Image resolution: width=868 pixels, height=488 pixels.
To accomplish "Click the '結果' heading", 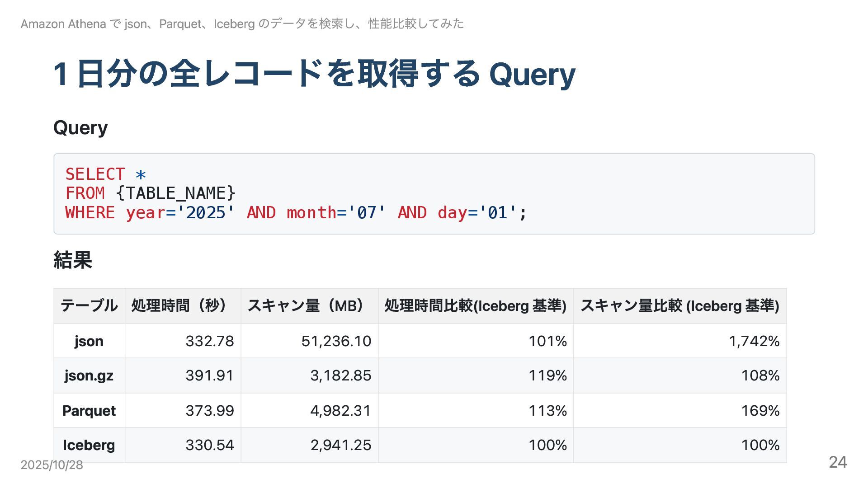I will click(73, 260).
